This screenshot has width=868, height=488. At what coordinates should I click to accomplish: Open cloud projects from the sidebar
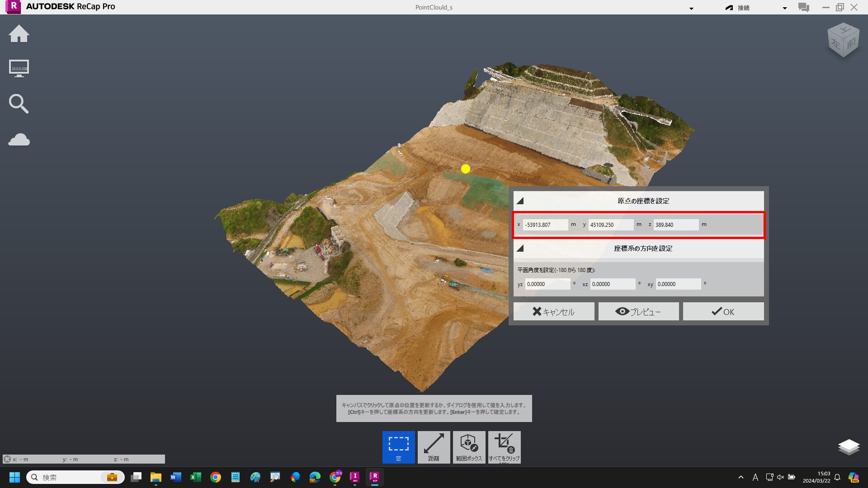tap(19, 140)
